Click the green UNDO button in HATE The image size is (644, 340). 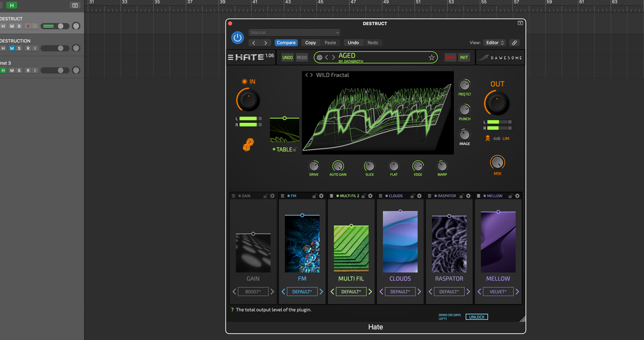point(287,57)
